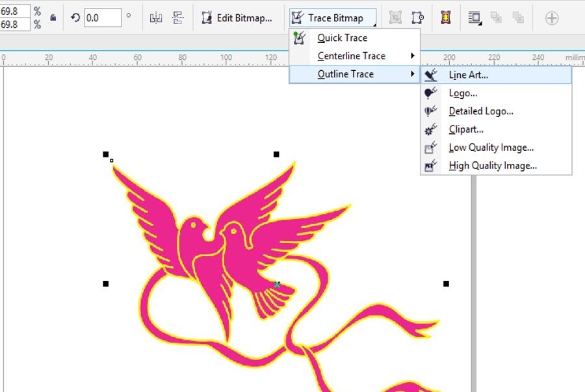Image resolution: width=585 pixels, height=392 pixels.
Task: Choose Logo trace option
Action: pyautogui.click(x=496, y=93)
